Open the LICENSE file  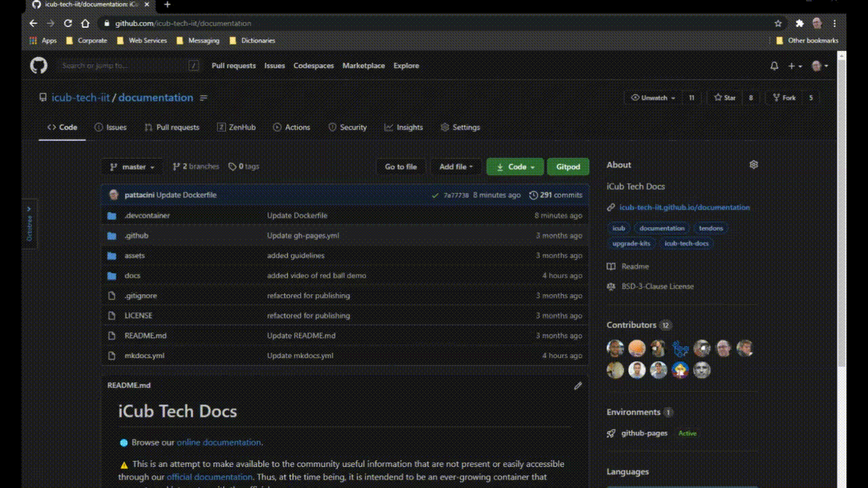click(x=138, y=315)
